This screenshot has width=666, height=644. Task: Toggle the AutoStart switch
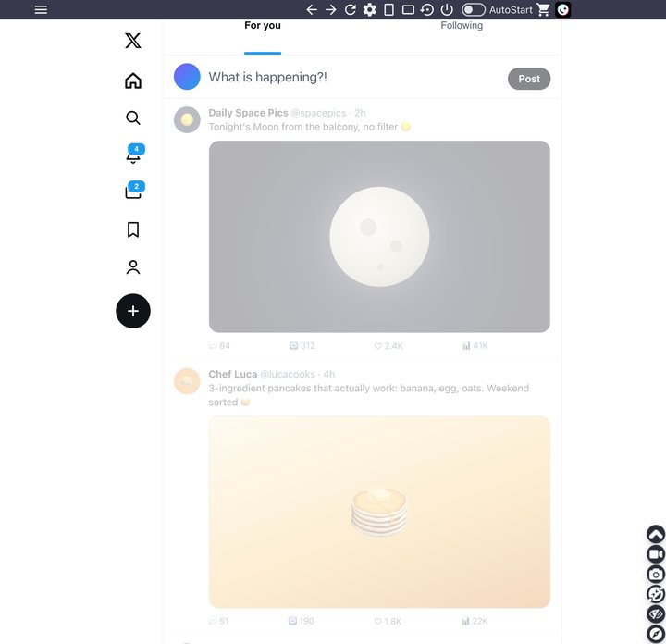pos(474,9)
